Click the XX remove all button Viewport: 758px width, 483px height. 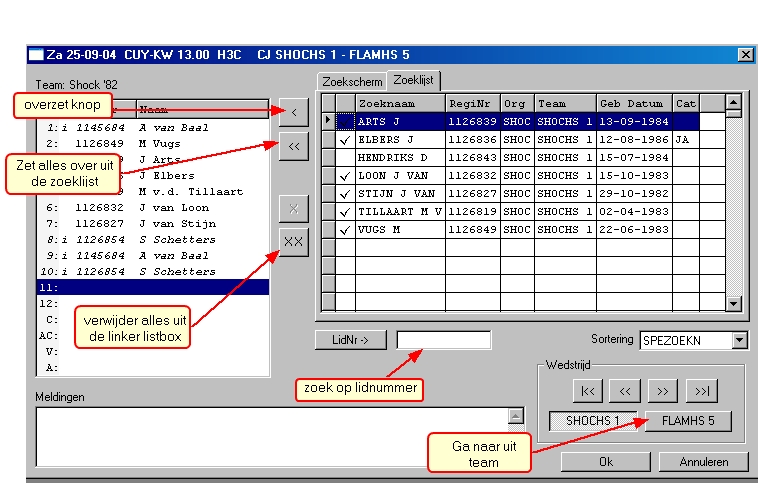tap(293, 242)
